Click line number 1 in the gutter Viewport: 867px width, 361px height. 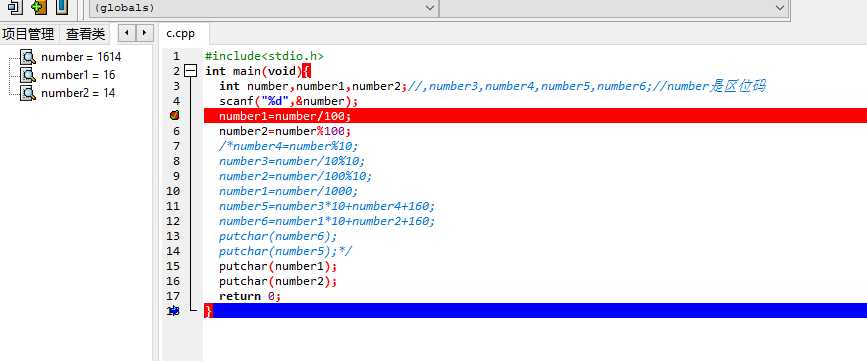coord(176,56)
